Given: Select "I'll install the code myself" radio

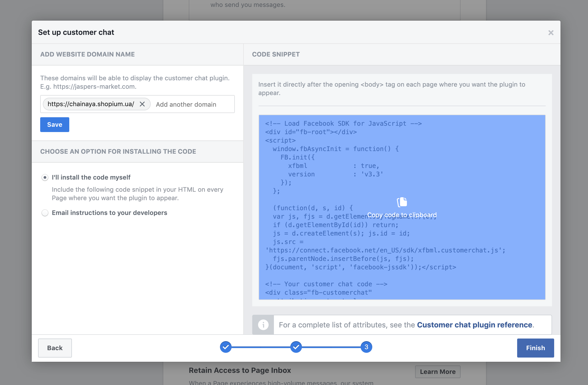Looking at the screenshot, I should [45, 177].
